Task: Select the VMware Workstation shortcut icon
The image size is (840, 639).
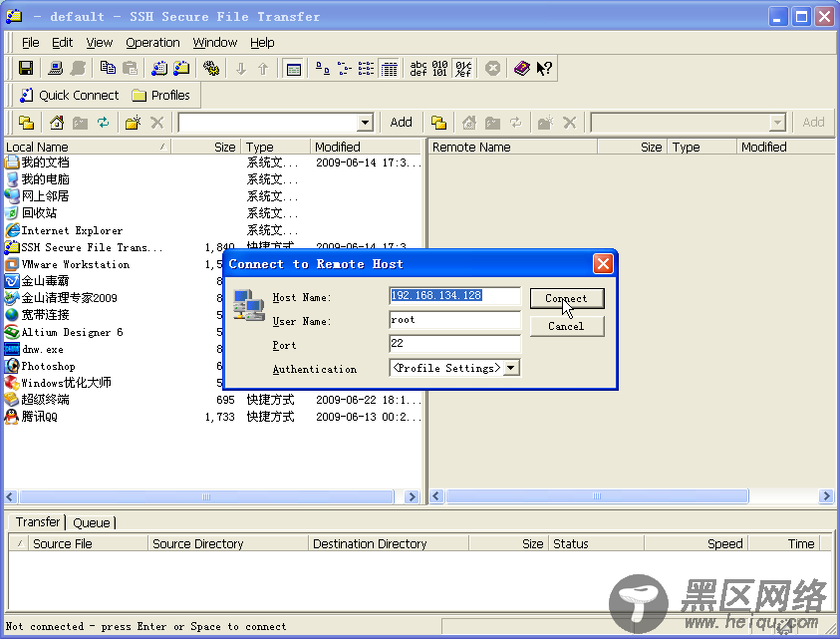Action: point(12,264)
